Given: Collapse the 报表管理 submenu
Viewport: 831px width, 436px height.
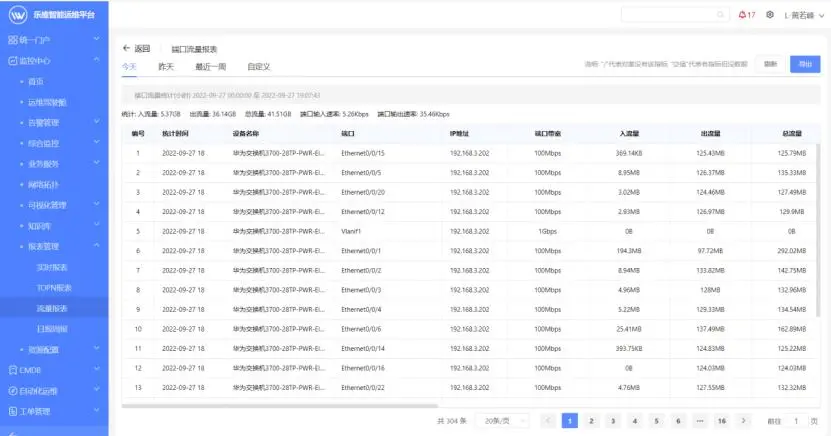Looking at the screenshot, I should click(x=96, y=246).
